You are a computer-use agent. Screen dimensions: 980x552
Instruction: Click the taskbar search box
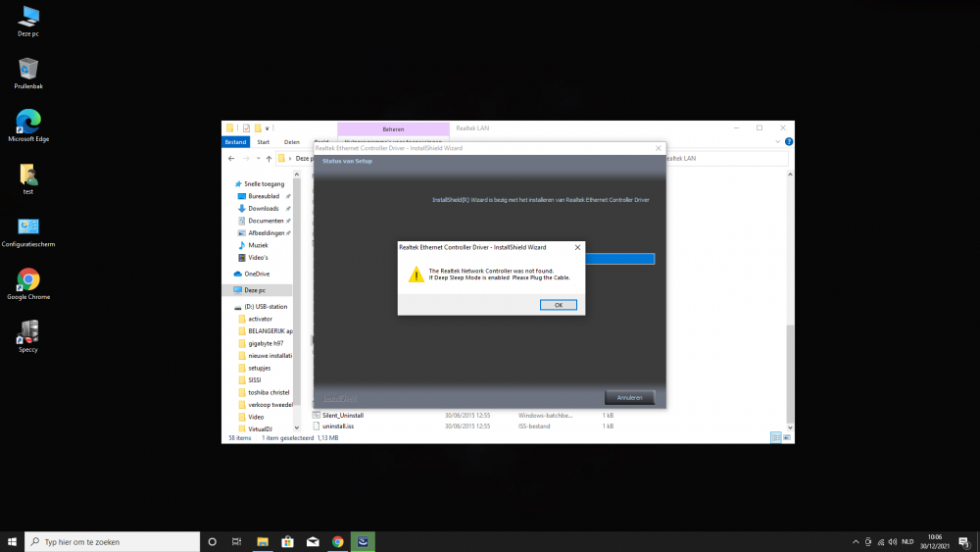(113, 541)
